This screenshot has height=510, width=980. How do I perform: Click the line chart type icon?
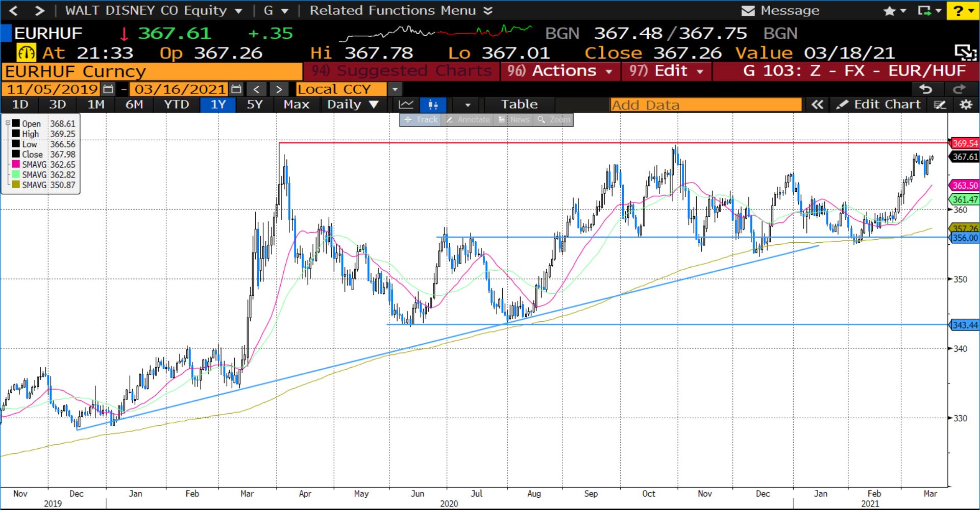406,105
